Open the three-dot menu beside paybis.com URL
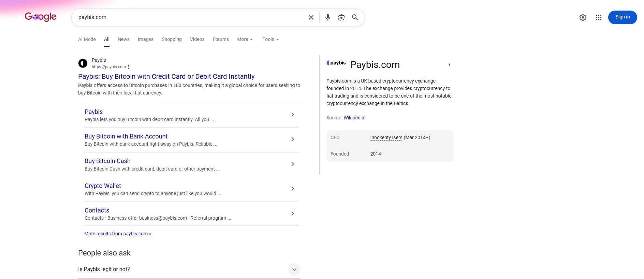The width and height of the screenshot is (644, 279). tap(129, 67)
